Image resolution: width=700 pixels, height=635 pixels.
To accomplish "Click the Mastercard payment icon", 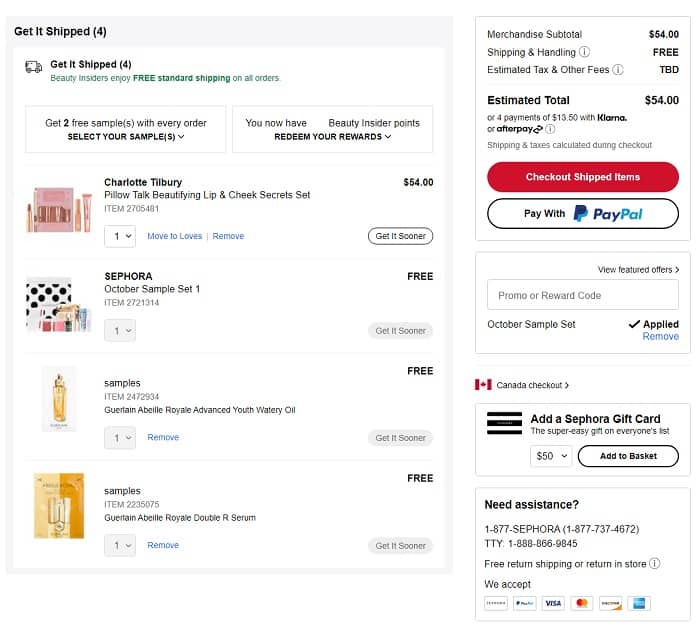I will pyautogui.click(x=582, y=603).
